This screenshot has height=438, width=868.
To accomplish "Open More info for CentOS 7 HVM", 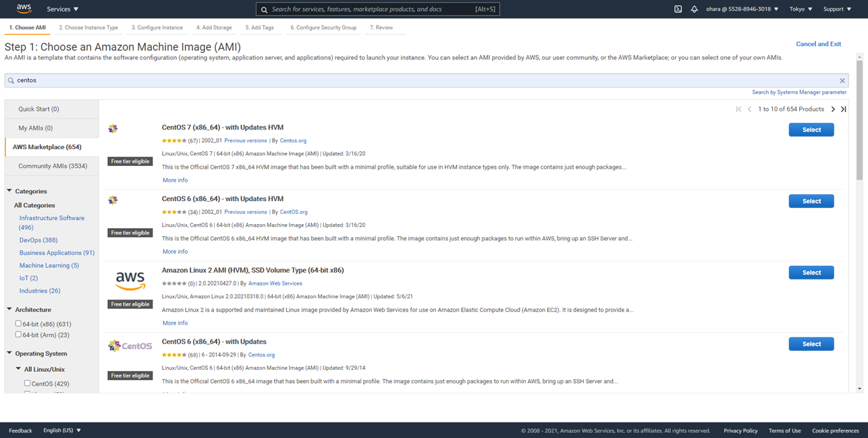I will click(175, 180).
